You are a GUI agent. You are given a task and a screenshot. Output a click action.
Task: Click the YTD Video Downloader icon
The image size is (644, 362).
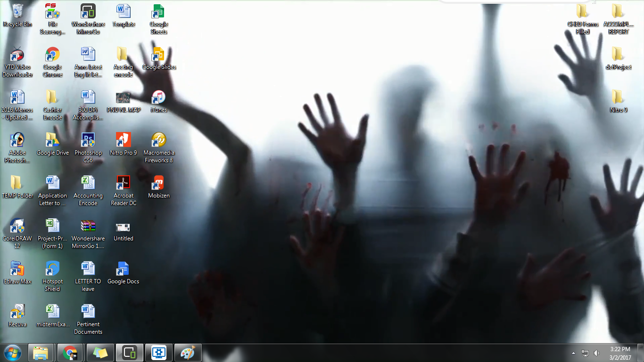(17, 55)
